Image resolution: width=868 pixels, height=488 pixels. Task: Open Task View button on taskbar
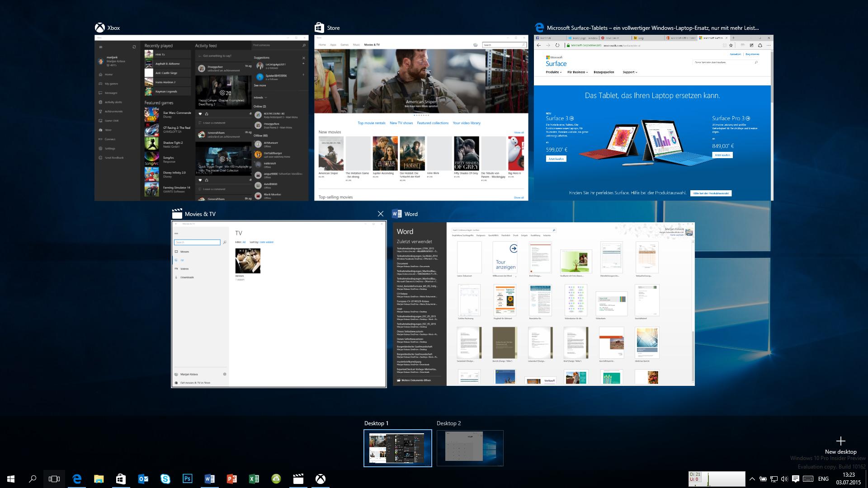coord(55,479)
